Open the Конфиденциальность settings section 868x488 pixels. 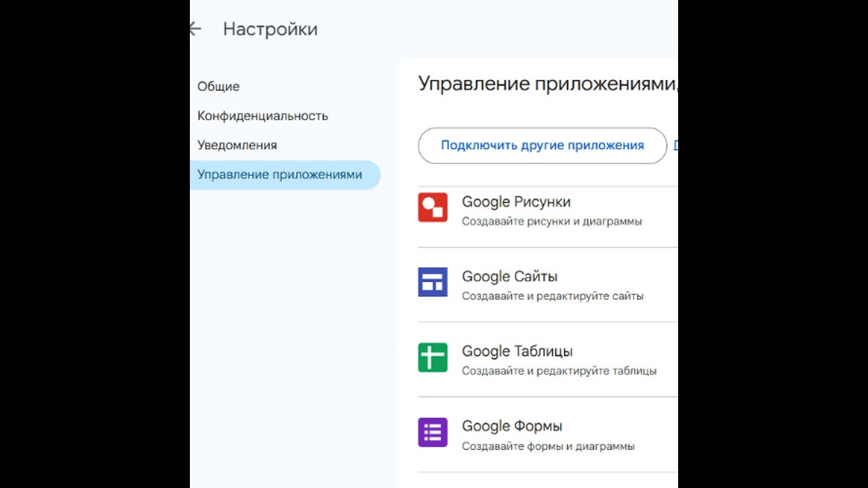pyautogui.click(x=262, y=116)
